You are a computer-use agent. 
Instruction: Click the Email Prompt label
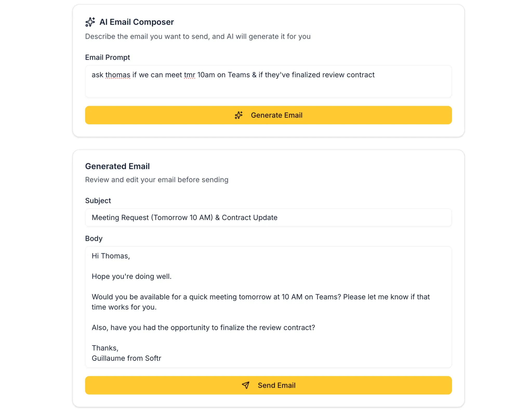coord(107,57)
